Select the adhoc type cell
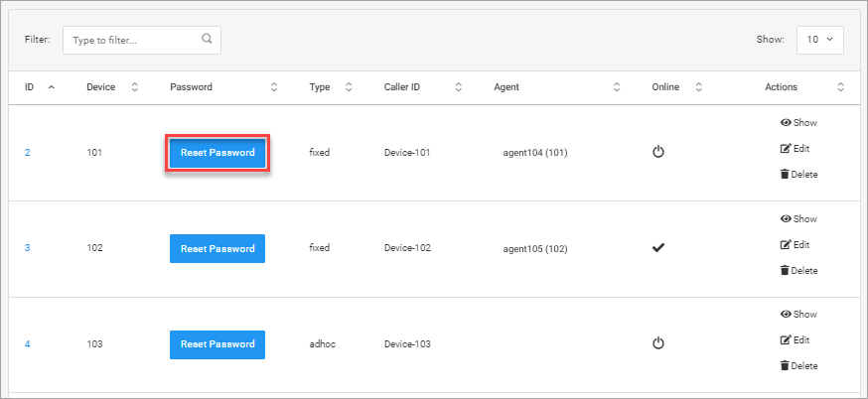Screen dimensions: 868x399 (x=323, y=344)
